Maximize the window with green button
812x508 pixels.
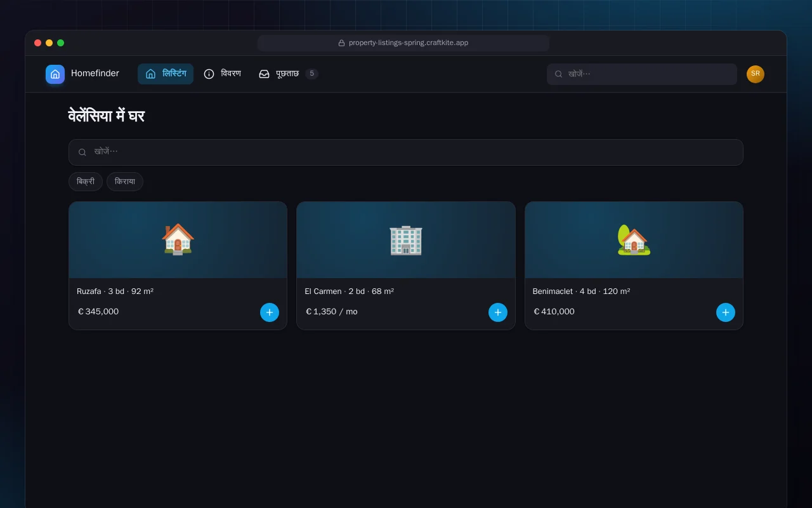pyautogui.click(x=61, y=43)
